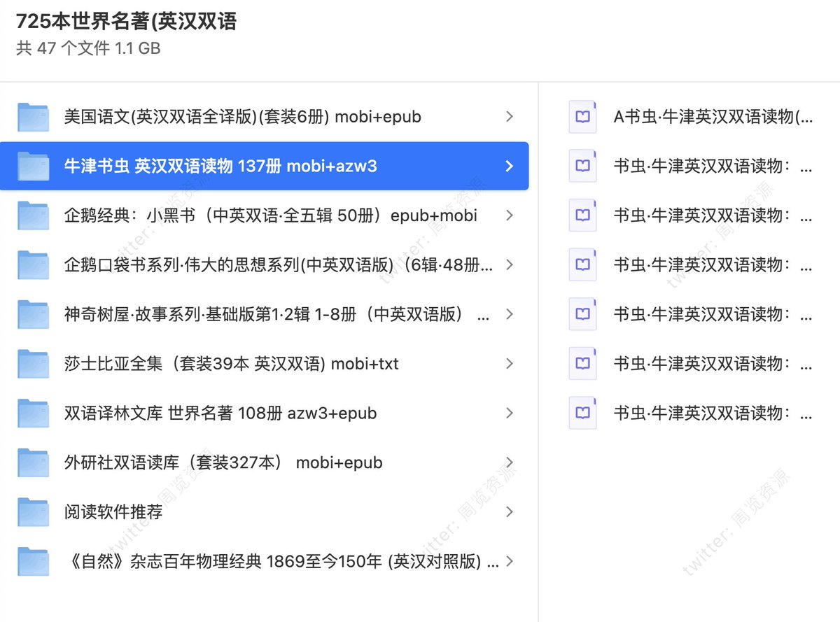Viewport: 840px width, 622px height.
Task: Expand 企鹅经典 小黑书 chevron
Action: click(510, 215)
